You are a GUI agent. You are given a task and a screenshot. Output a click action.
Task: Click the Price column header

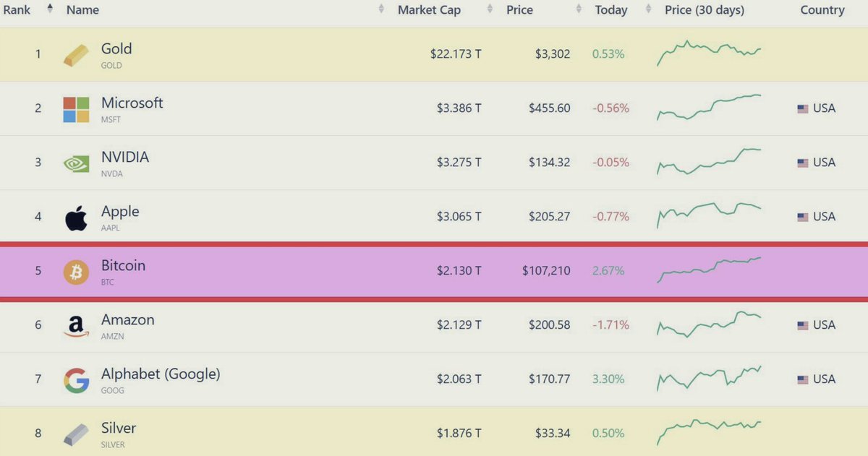(x=519, y=10)
